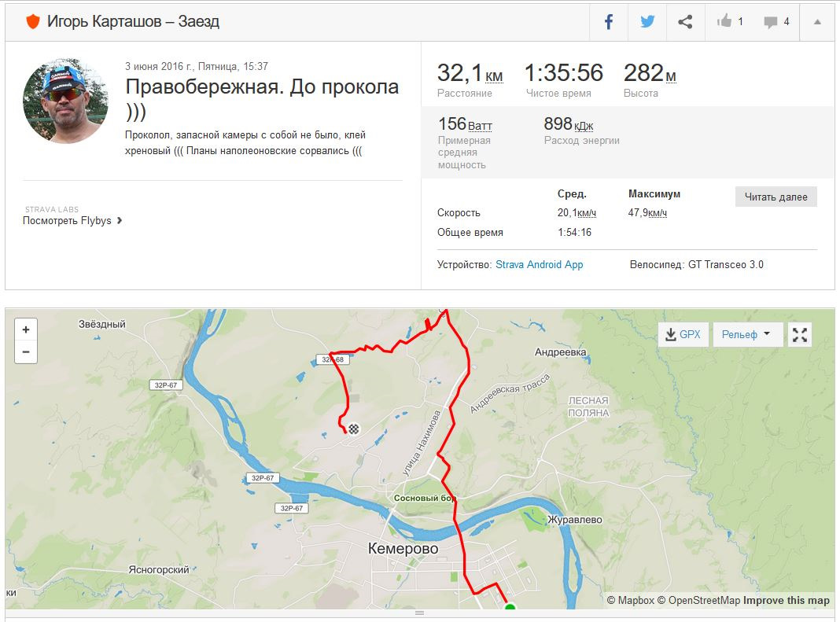The image size is (840, 622).
Task: Open the share options icon
Action: click(x=685, y=22)
